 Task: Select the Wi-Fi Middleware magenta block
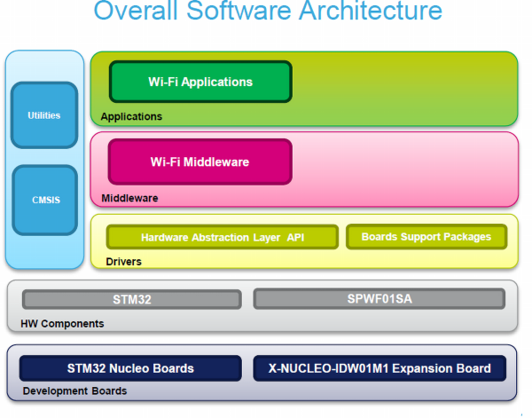click(x=199, y=162)
